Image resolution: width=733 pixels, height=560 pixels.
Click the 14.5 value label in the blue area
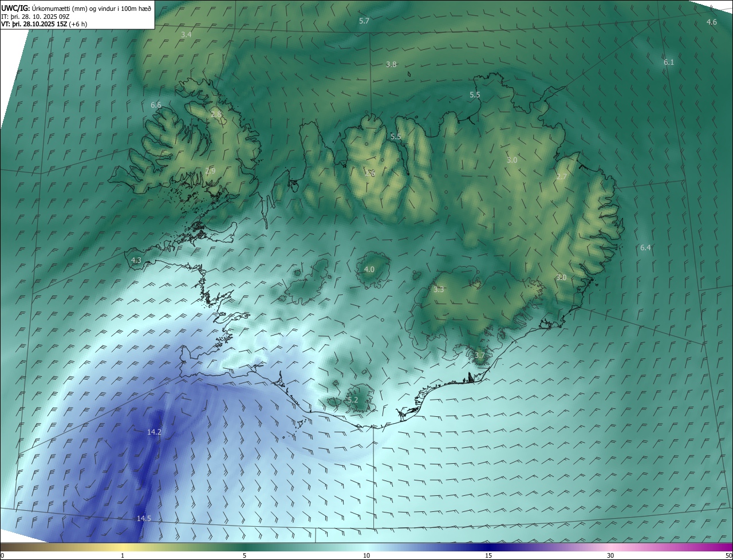pos(144,518)
